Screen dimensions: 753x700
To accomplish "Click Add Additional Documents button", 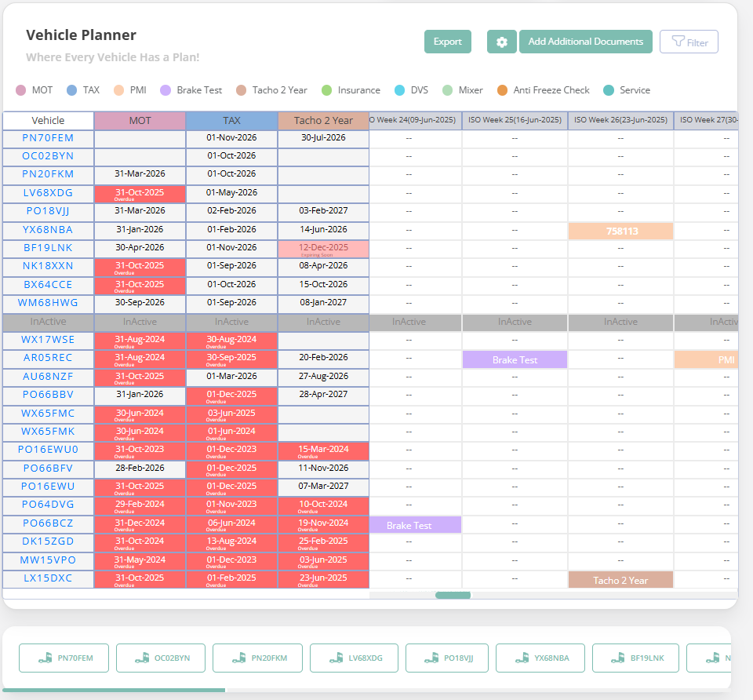I will [x=585, y=42].
